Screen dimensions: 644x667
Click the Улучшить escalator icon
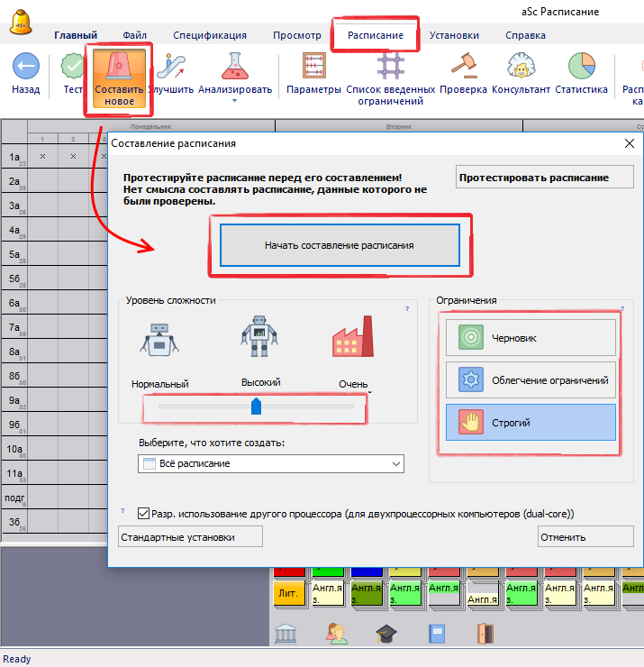tap(170, 67)
